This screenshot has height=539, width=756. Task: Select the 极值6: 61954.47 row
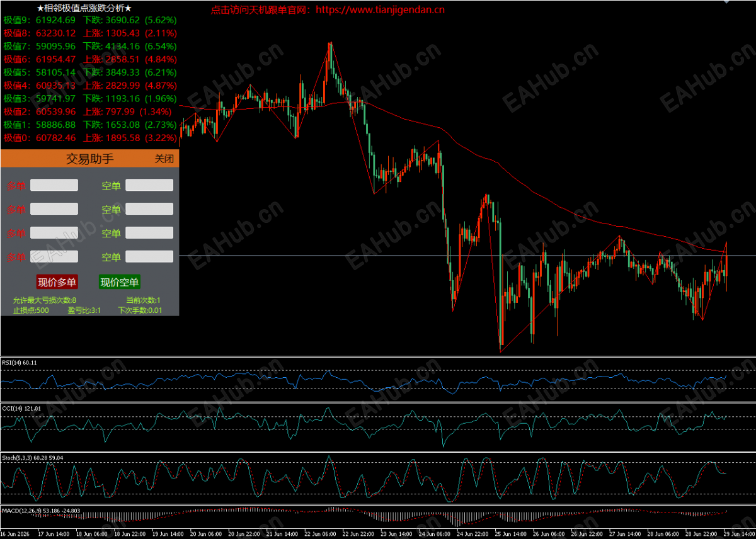(90, 59)
